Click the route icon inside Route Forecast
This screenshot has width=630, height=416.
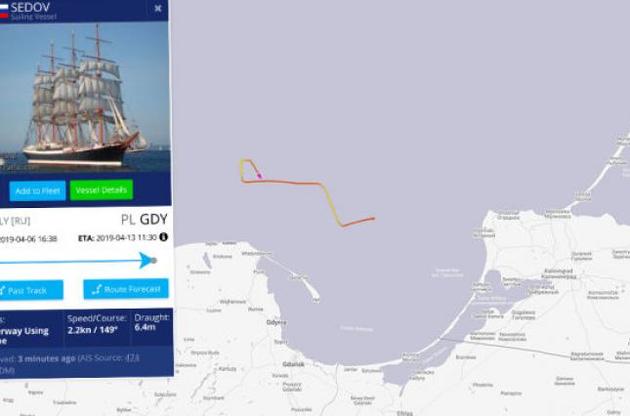[x=96, y=289]
